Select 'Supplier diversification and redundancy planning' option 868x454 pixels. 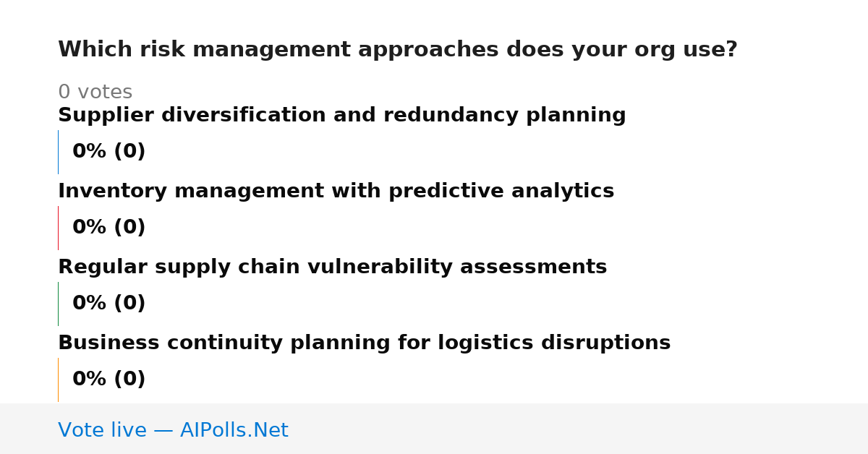(341, 116)
